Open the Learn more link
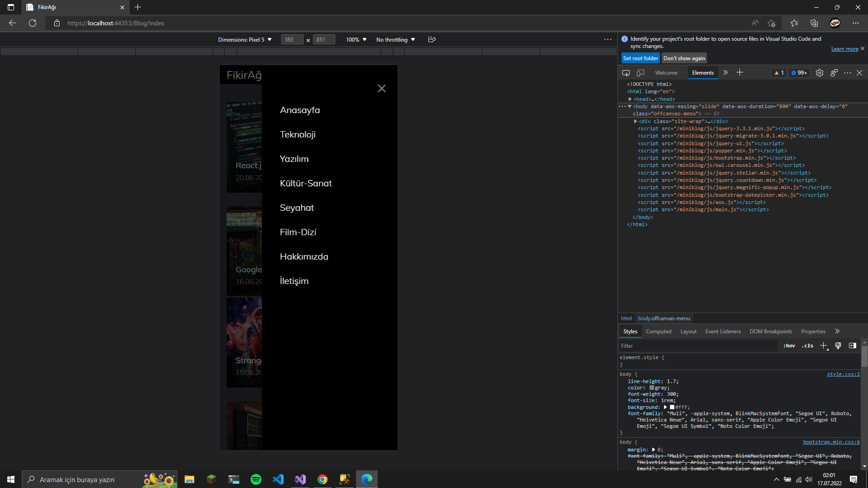The height and width of the screenshot is (488, 868). tap(844, 49)
